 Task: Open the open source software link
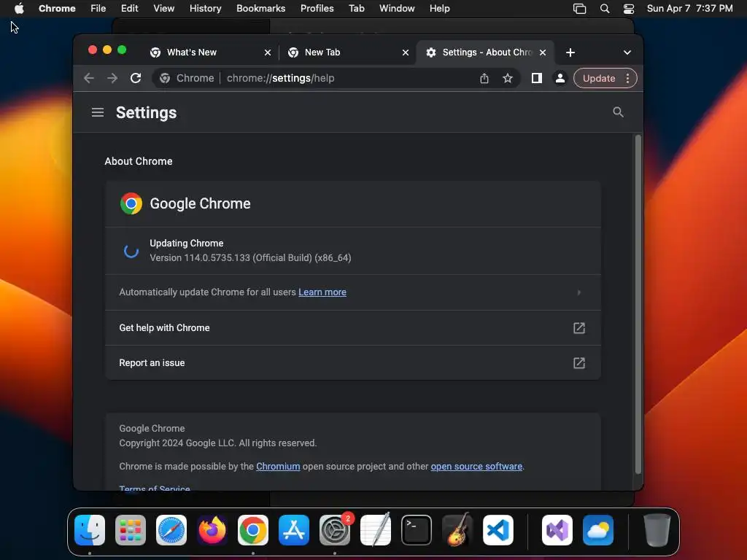476,467
